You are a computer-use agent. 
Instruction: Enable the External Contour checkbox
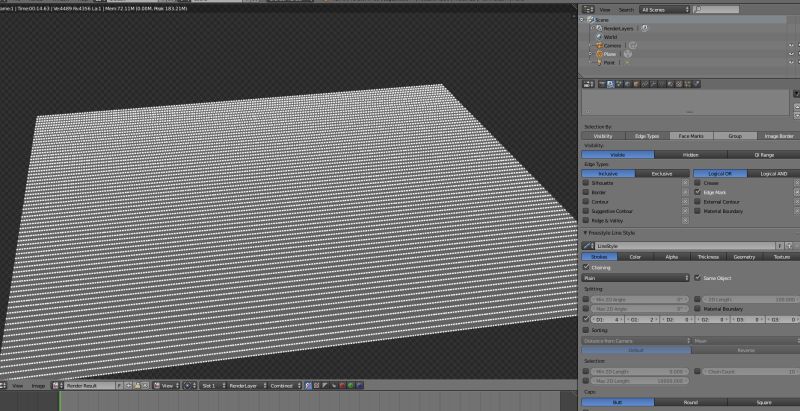697,201
